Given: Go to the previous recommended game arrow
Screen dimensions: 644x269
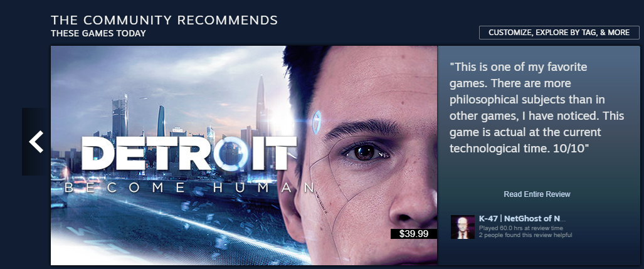Looking at the screenshot, I should [36, 142].
